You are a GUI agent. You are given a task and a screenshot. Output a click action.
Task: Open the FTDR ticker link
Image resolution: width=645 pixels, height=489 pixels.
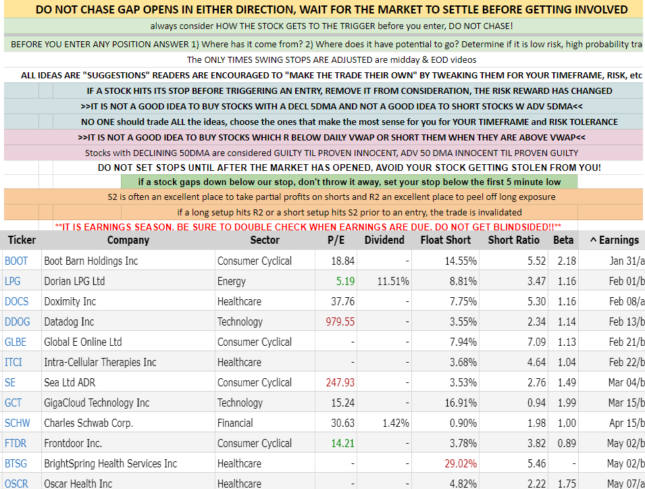(x=16, y=443)
